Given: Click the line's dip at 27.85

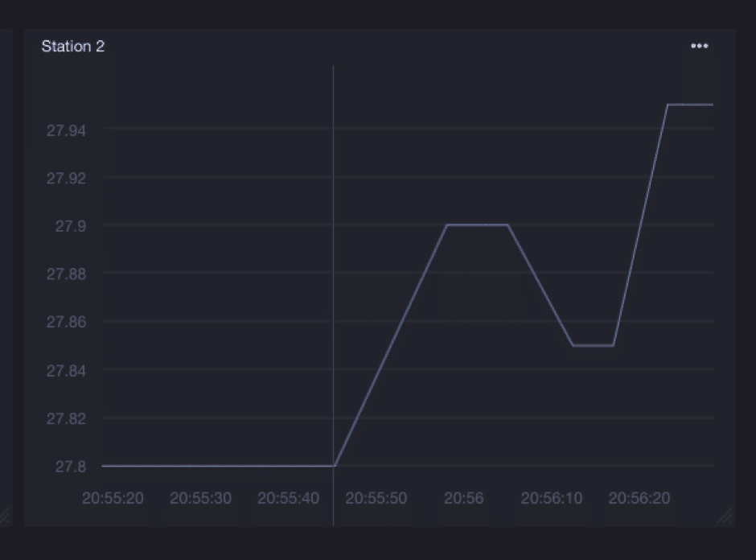Looking at the screenshot, I should pyautogui.click(x=594, y=345).
